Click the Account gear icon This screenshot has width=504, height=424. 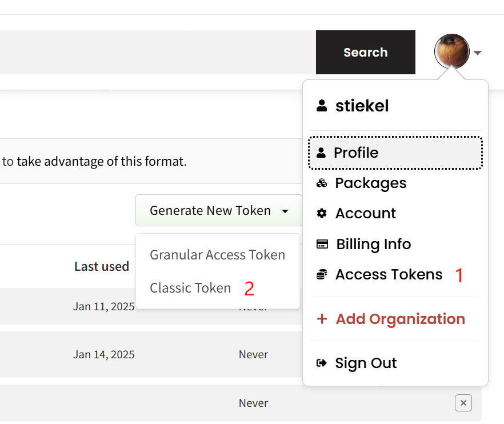tap(321, 213)
